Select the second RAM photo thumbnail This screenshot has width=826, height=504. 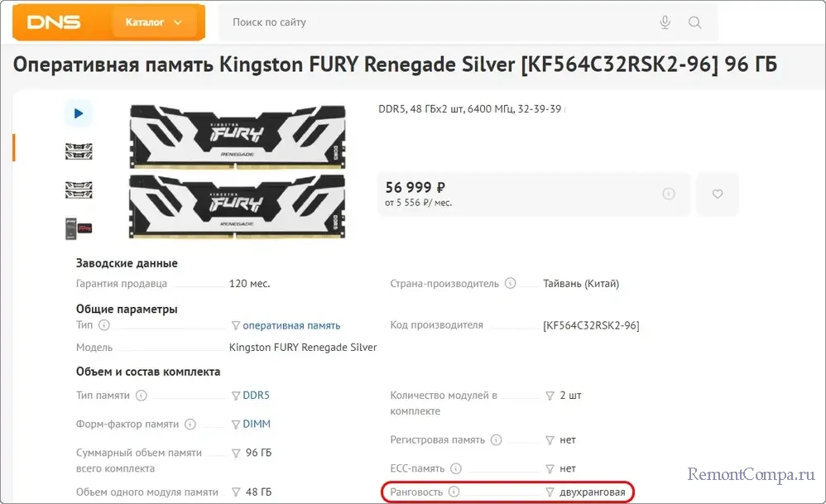click(79, 190)
